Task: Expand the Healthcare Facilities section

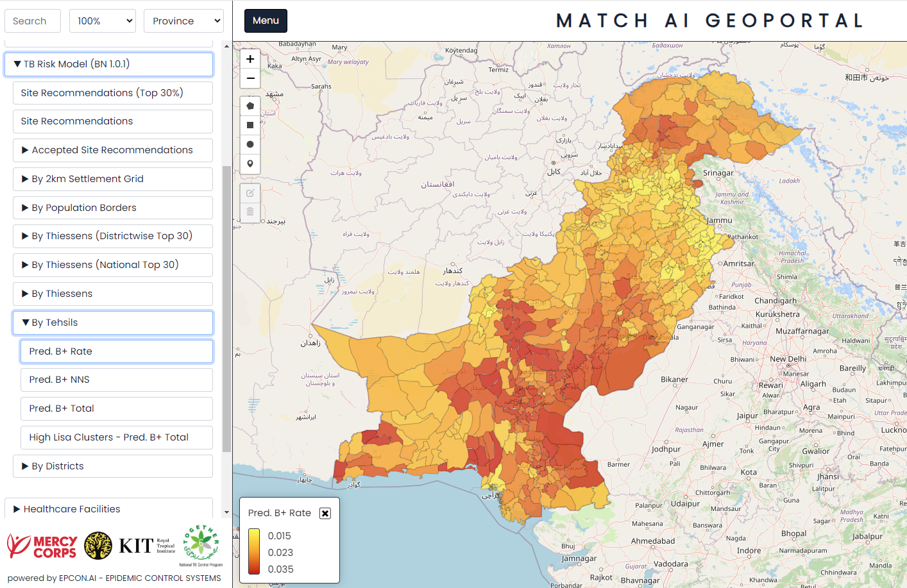Action: tap(109, 509)
